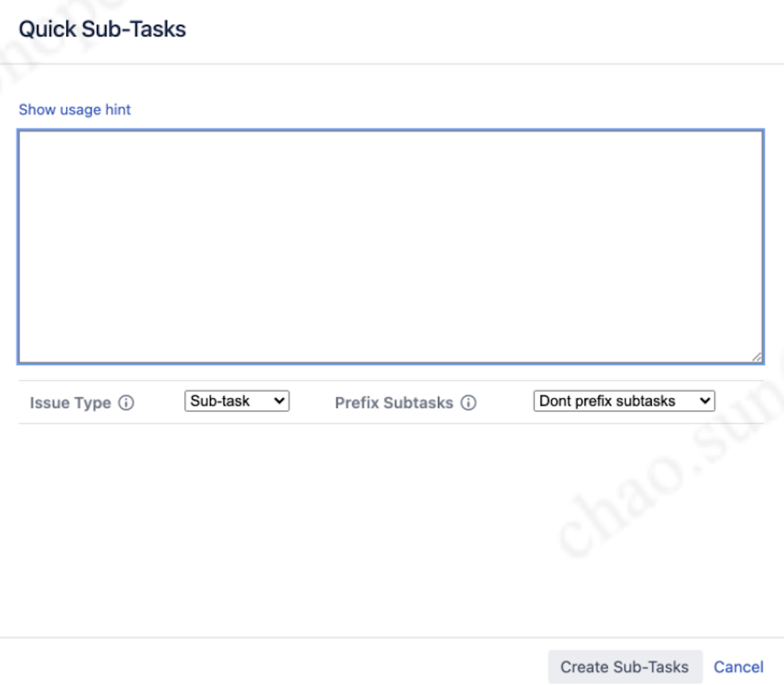Click the Sub-task dropdown chevron arrow
This screenshot has height=685, width=784.
point(279,401)
